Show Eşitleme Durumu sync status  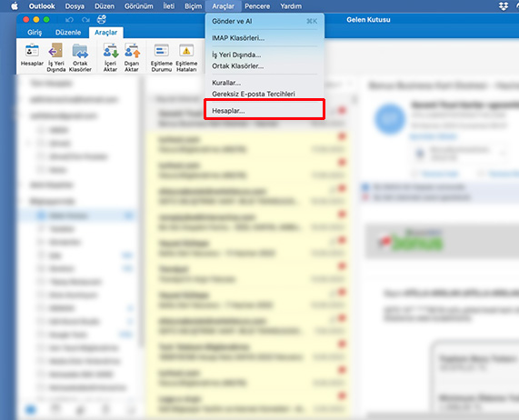(x=162, y=57)
